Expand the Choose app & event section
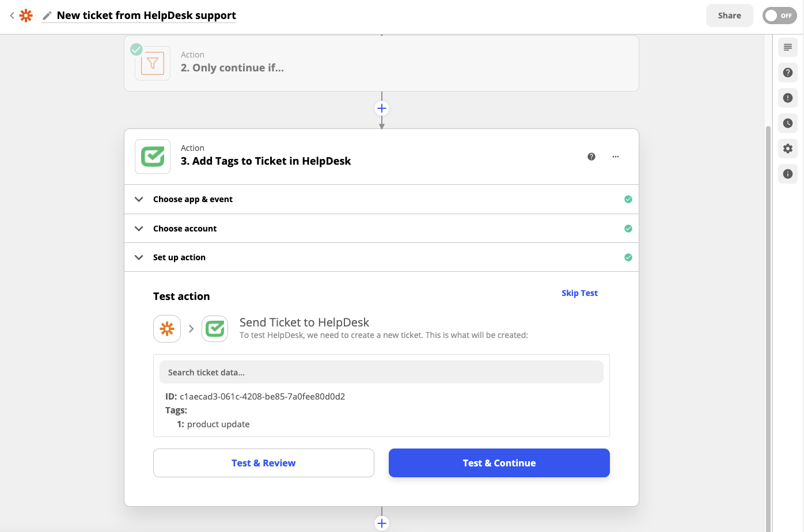Viewport: 804px width, 532px height. 381,199
